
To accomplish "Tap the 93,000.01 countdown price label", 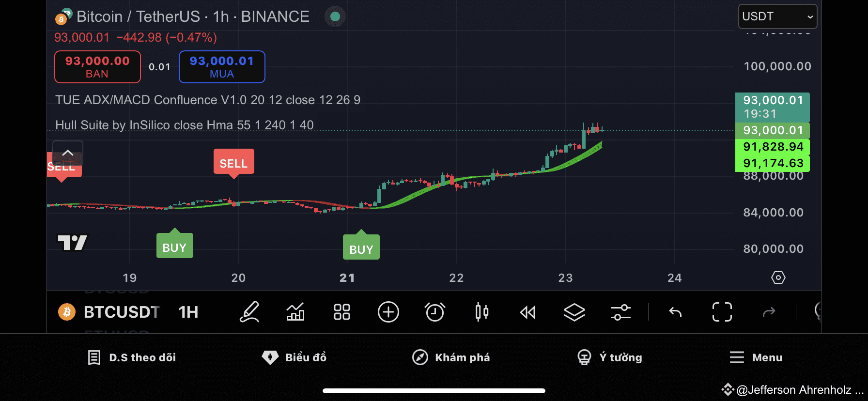I will coord(773,107).
